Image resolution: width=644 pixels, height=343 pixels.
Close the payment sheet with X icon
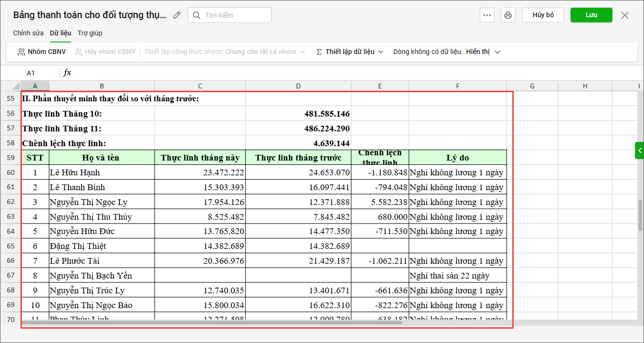click(x=625, y=15)
